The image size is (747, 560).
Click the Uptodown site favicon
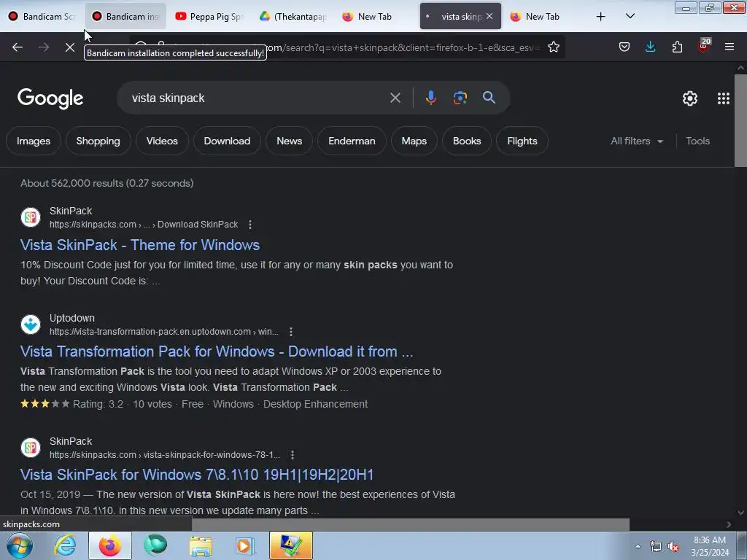point(31,324)
